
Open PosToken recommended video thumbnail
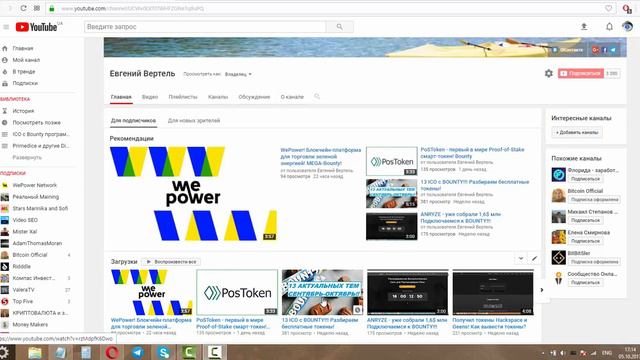tap(391, 161)
